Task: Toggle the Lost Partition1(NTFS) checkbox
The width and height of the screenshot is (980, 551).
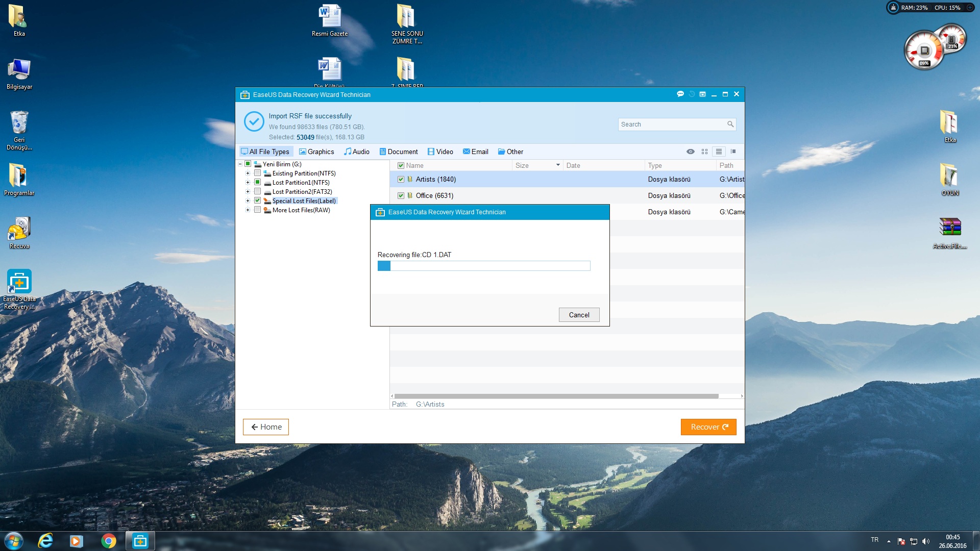Action: pos(257,182)
